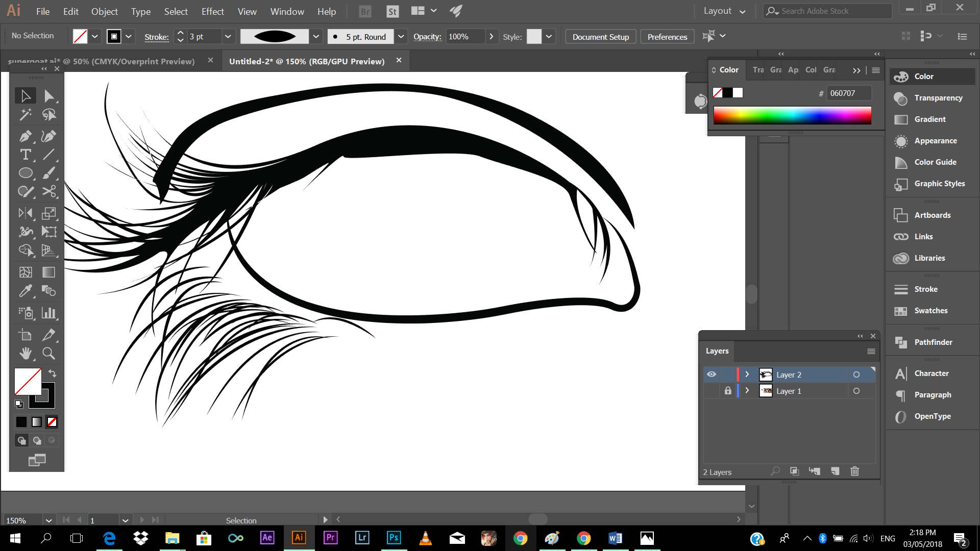This screenshot has height=551, width=980.
Task: Select the Artboard tool
Action: (x=26, y=335)
